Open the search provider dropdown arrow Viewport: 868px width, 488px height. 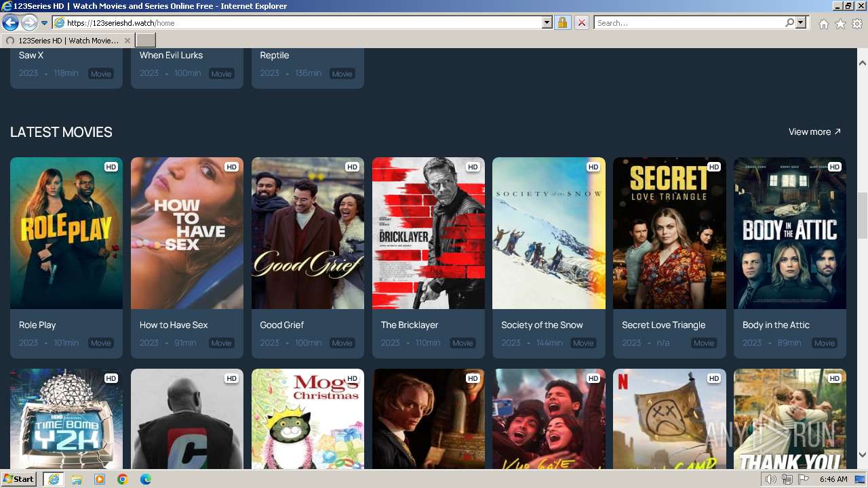tap(801, 23)
